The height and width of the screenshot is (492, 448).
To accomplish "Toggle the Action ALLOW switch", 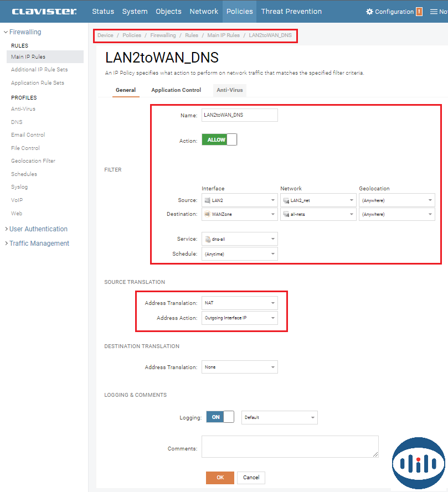I will coord(219,140).
